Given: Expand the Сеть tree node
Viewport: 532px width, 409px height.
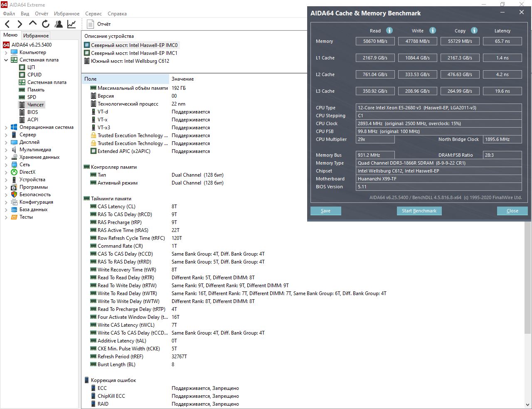Looking at the screenshot, I should click(6, 165).
